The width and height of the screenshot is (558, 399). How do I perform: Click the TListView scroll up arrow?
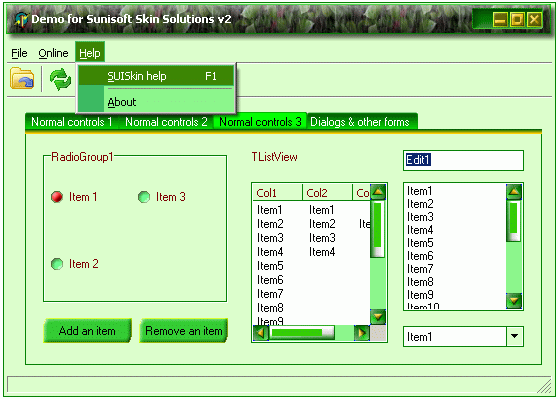[378, 192]
